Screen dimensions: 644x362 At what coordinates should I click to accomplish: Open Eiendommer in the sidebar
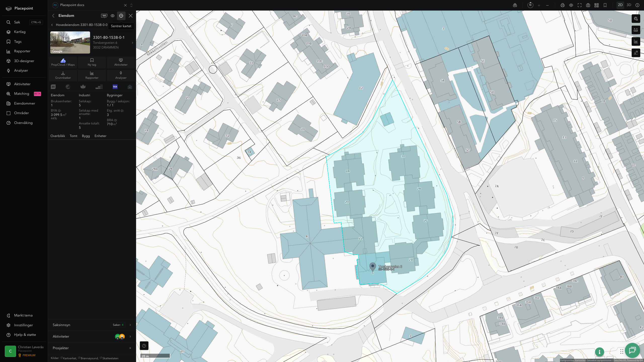[x=24, y=103]
